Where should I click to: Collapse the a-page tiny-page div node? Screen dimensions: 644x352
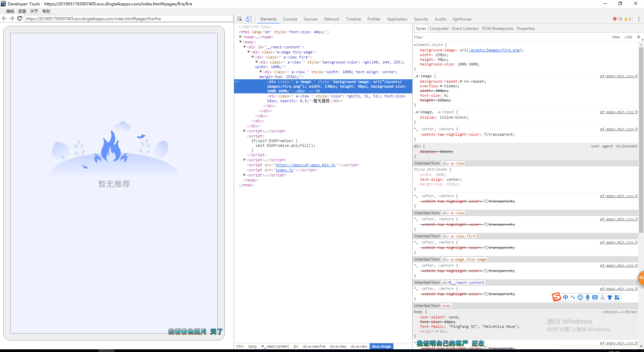pos(249,52)
